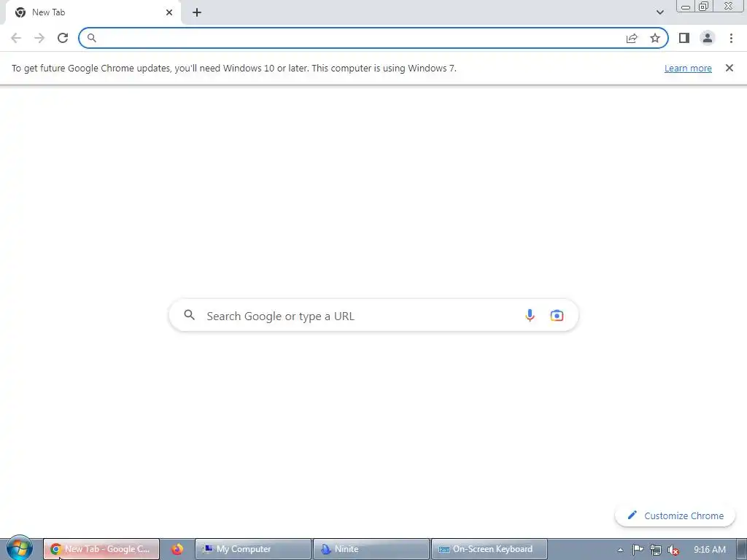Open Firefox from the taskbar
Viewport: 747px width, 560px height.
click(x=177, y=549)
